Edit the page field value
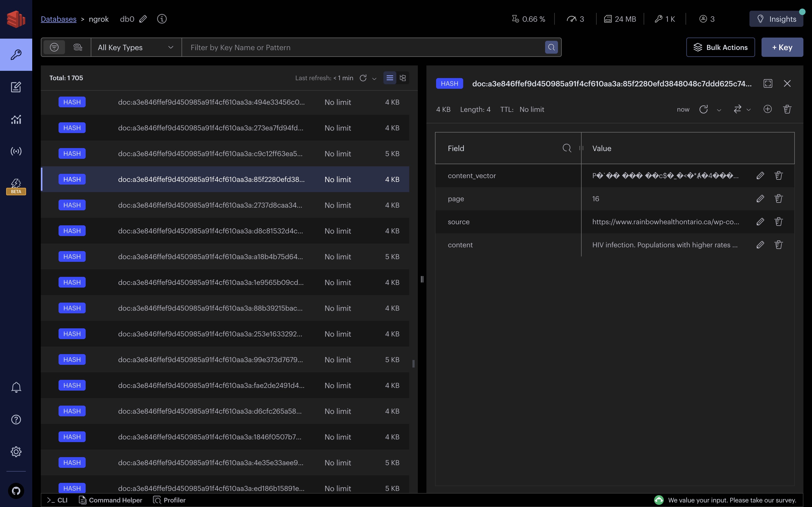 pos(760,199)
